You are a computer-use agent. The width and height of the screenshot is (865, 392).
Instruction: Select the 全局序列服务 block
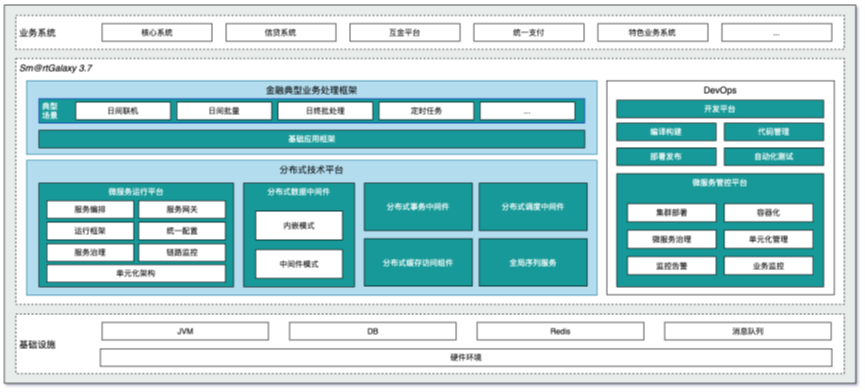(533, 262)
